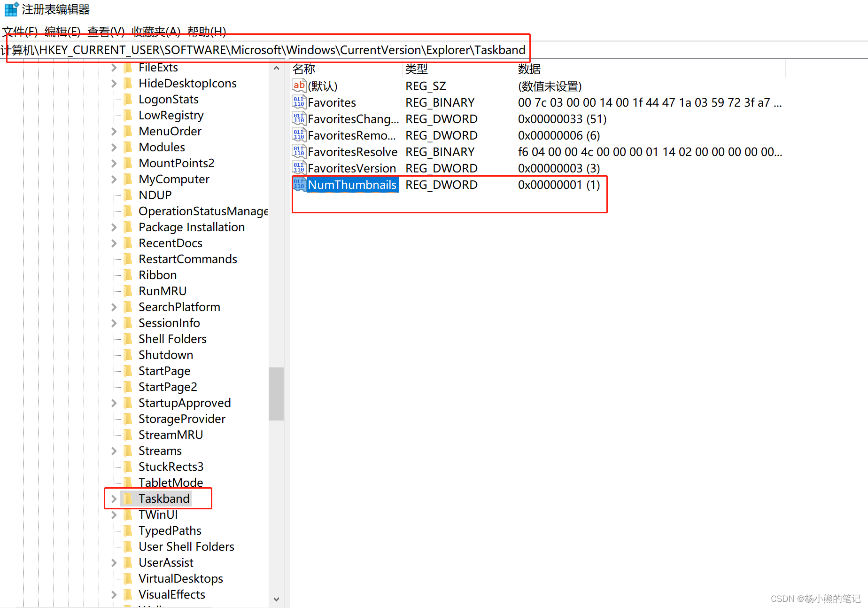Click the NumThumbnails value icon
This screenshot has height=608, width=868.
click(299, 185)
